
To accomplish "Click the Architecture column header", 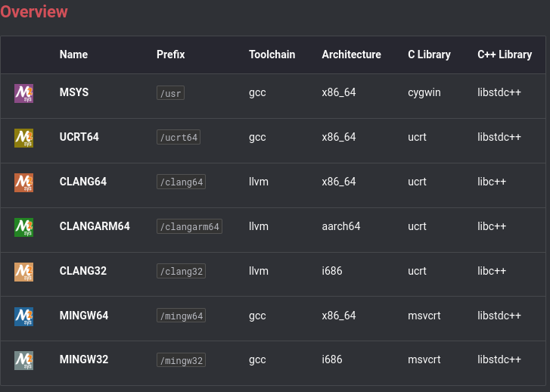I will 351,54.
